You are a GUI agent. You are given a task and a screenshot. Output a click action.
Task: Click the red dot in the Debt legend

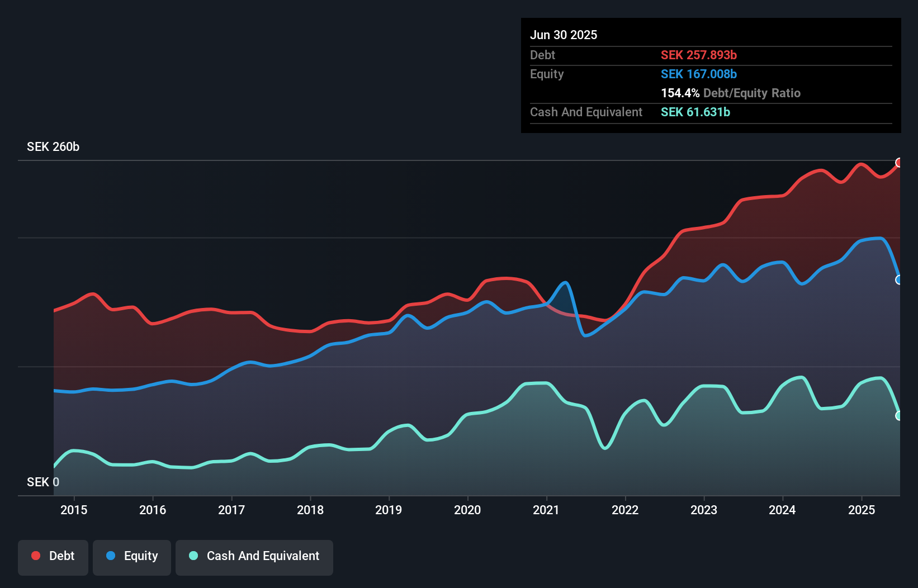36,556
